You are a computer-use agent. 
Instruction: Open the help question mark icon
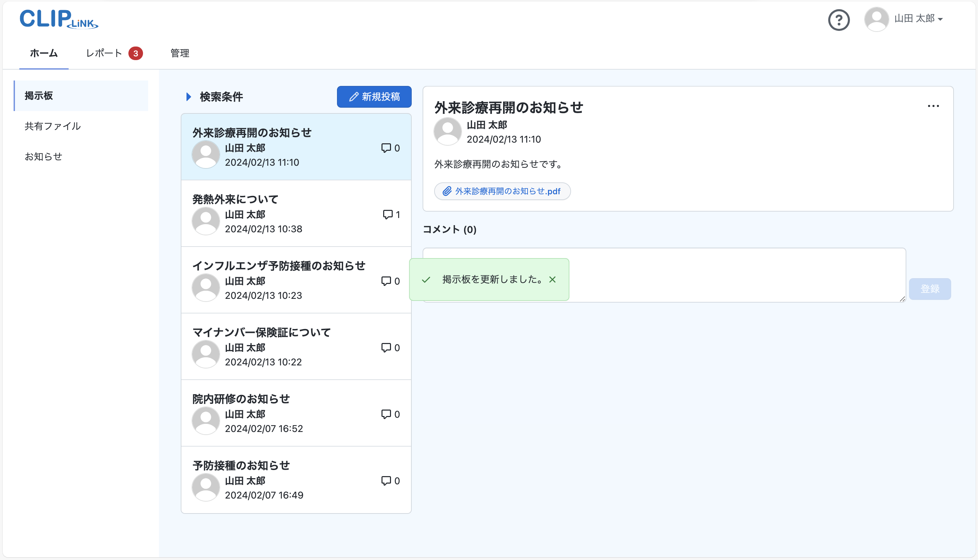pos(839,20)
